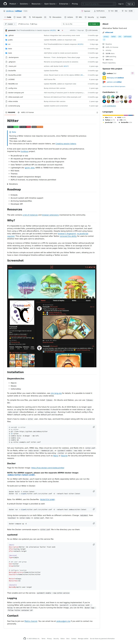Open the master branch dropdown

point(10,24)
